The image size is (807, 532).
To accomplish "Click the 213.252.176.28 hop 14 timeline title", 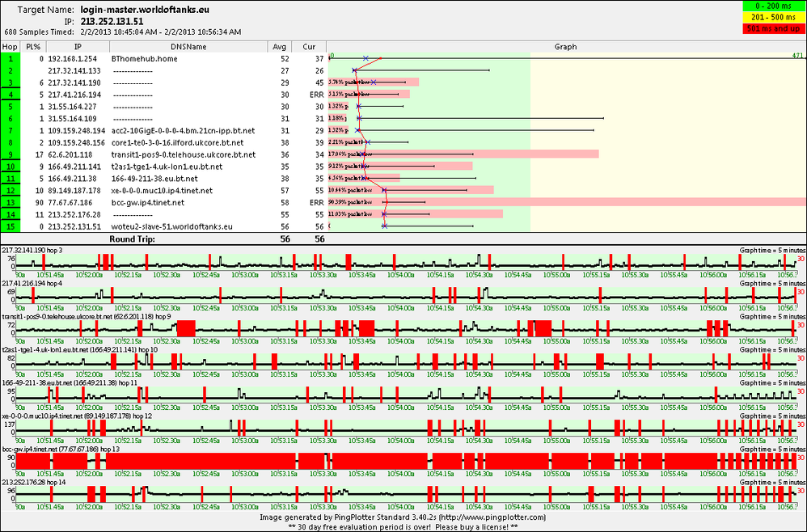I will (34, 482).
